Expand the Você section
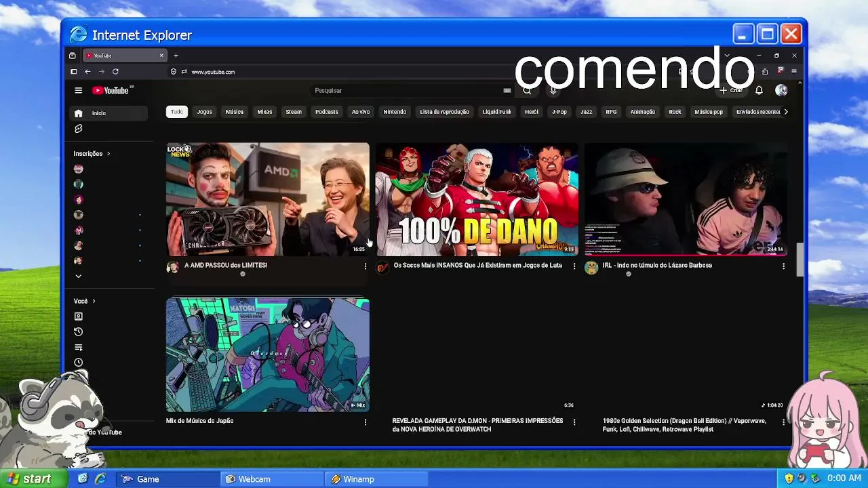This screenshot has width=868, height=488. pyautogui.click(x=85, y=301)
